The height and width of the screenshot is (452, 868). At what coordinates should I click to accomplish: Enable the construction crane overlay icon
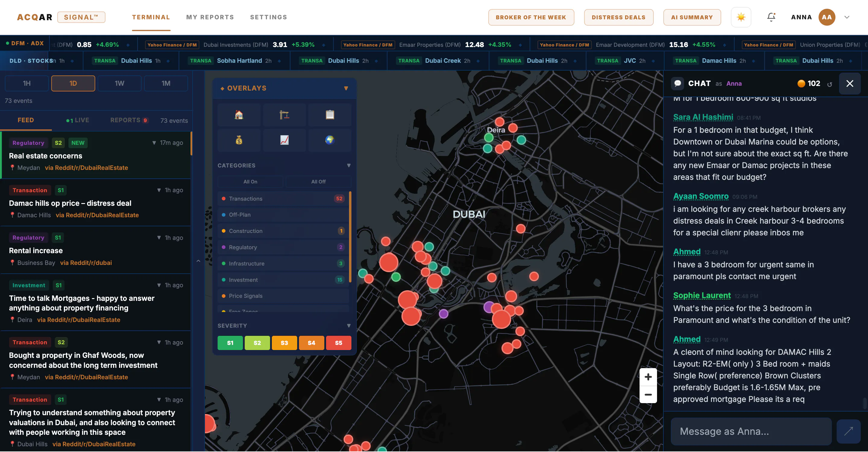click(x=285, y=115)
